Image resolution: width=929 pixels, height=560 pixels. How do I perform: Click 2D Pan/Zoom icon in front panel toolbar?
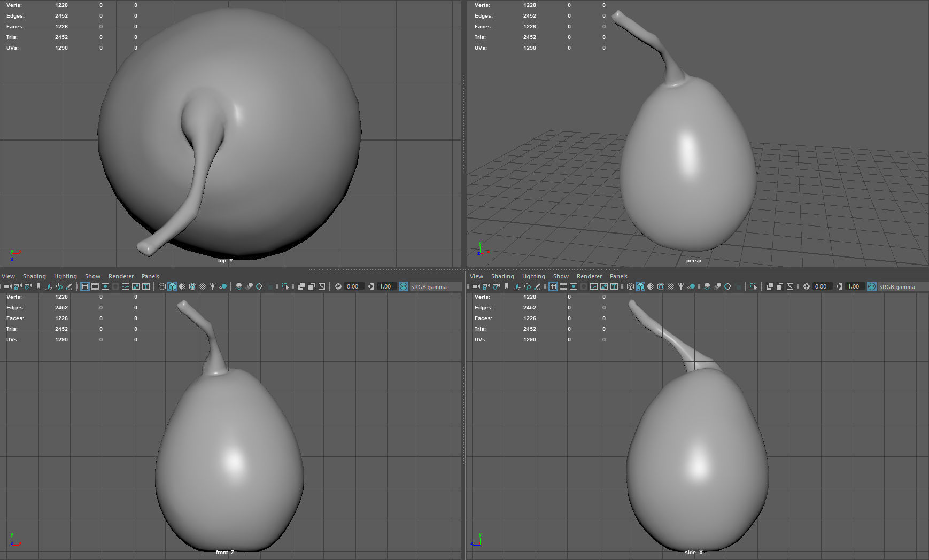(x=59, y=286)
